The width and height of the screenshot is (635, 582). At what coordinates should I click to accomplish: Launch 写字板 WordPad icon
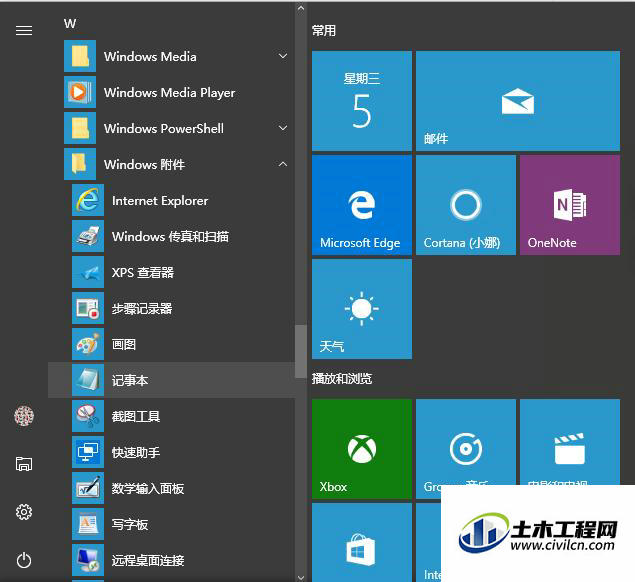pos(88,524)
